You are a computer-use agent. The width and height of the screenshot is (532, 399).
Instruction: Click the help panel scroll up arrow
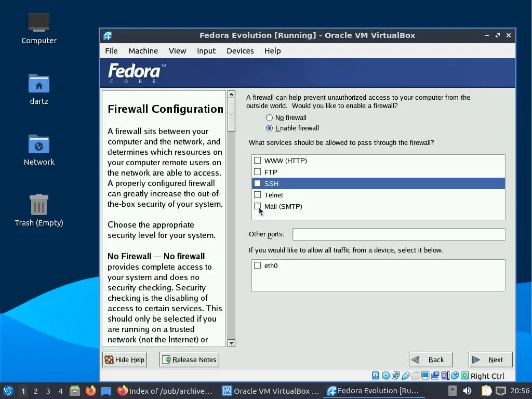[231, 95]
